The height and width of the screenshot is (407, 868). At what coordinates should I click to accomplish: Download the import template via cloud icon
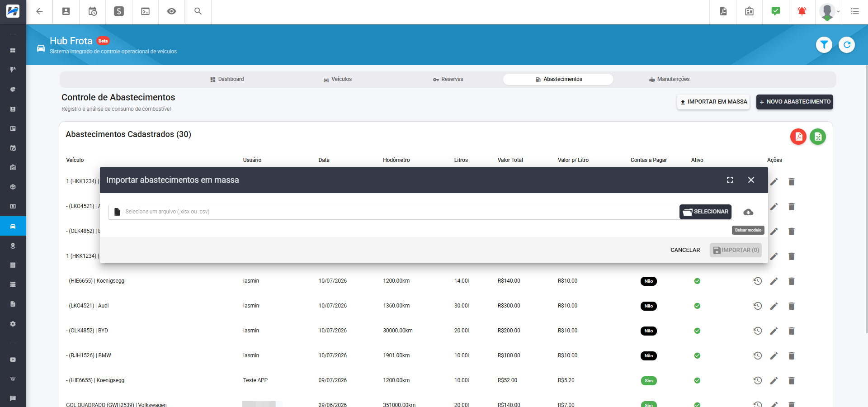(748, 212)
